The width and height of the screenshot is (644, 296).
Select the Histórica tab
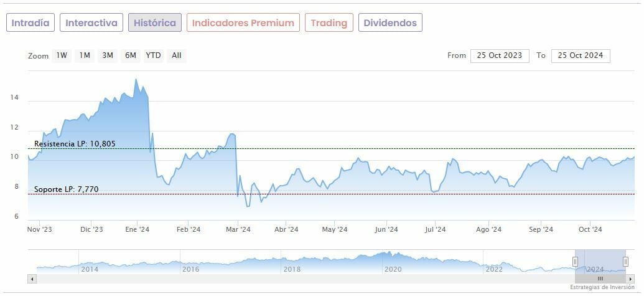(x=155, y=23)
